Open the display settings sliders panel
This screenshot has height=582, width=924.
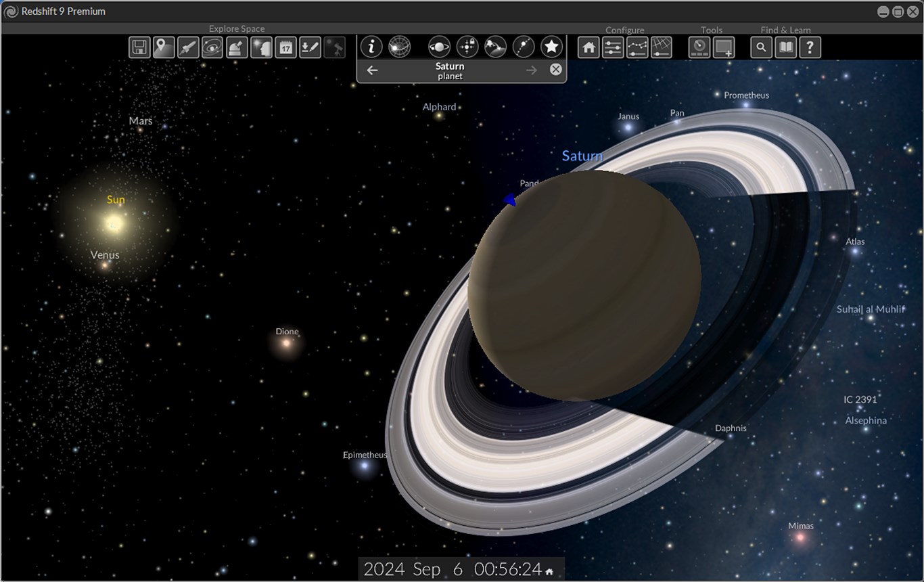[613, 47]
